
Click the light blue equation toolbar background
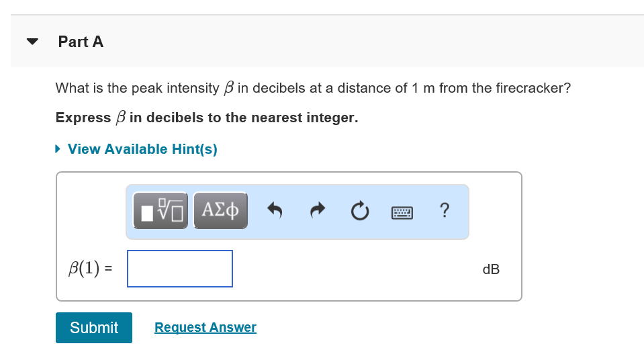[460, 230]
